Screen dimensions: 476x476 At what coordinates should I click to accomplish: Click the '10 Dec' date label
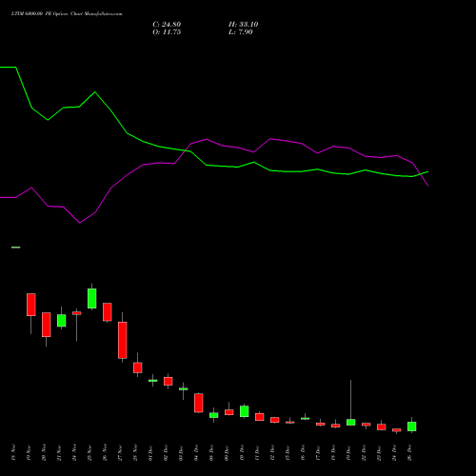coord(242,452)
